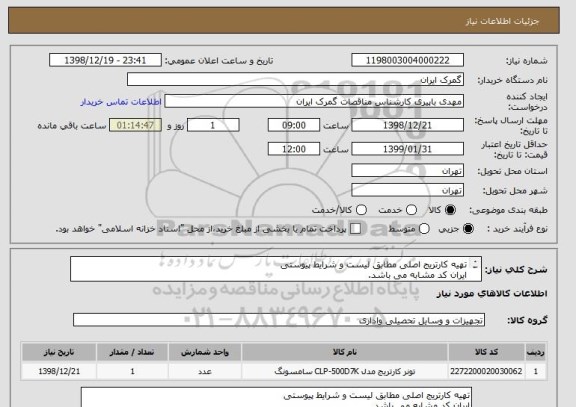
Task: Click price validity date 1399/01/31 field
Action: coord(407,149)
